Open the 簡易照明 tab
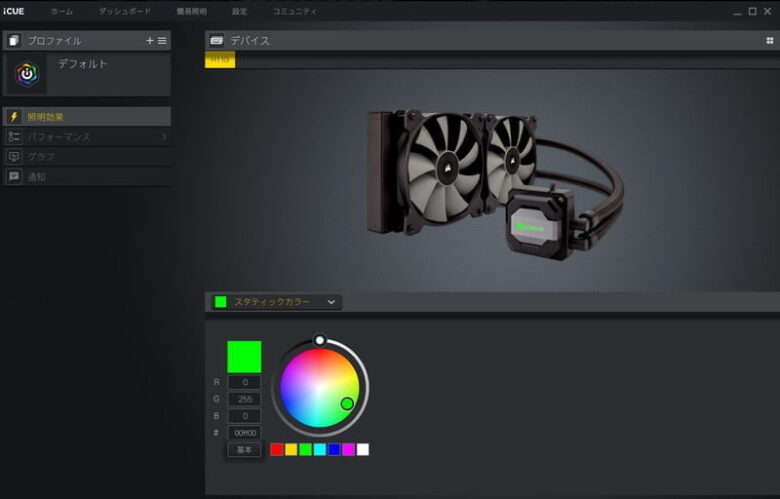 192,11
